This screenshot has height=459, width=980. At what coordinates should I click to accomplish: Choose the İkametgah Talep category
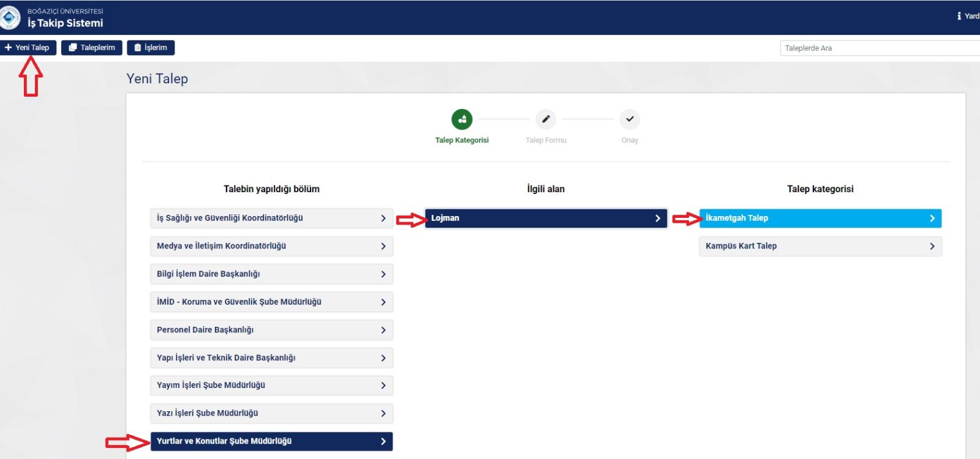820,218
